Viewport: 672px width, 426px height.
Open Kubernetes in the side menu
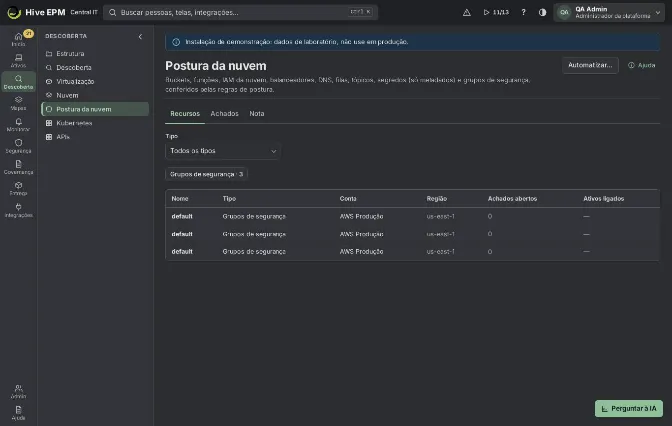coord(95,123)
